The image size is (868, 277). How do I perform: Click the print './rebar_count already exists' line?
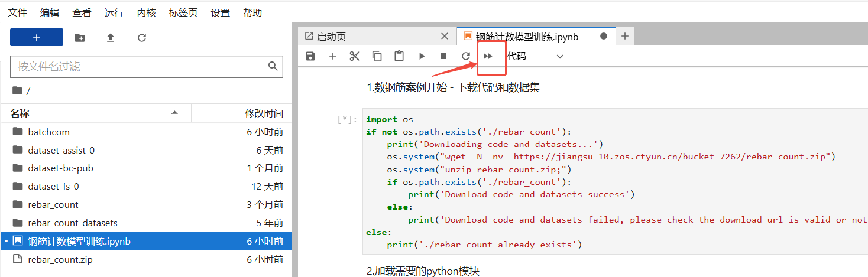485,245
